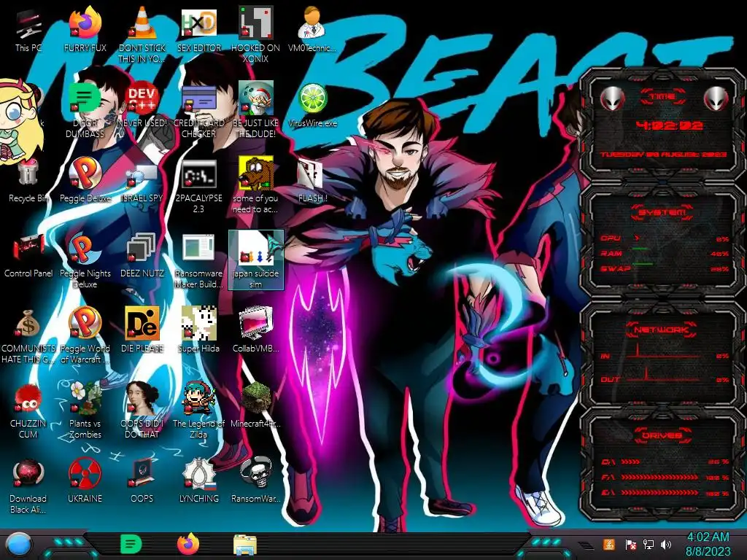Open File Explorer from the taskbar
This screenshot has width=747, height=560.
[x=245, y=545]
